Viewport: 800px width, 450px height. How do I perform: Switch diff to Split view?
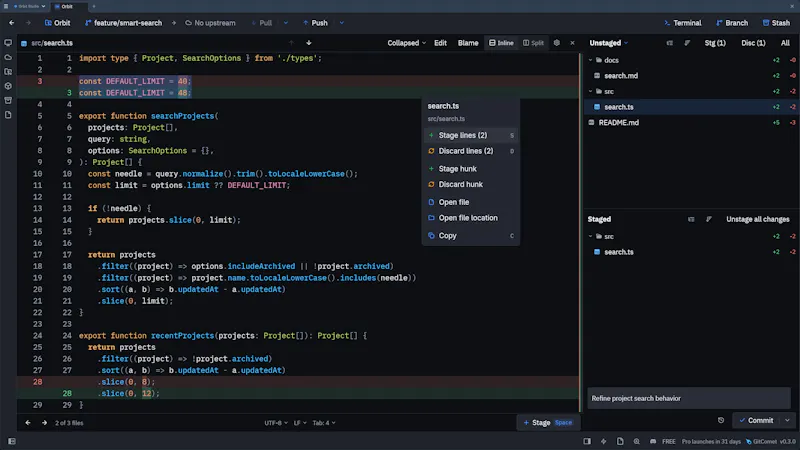tap(533, 43)
